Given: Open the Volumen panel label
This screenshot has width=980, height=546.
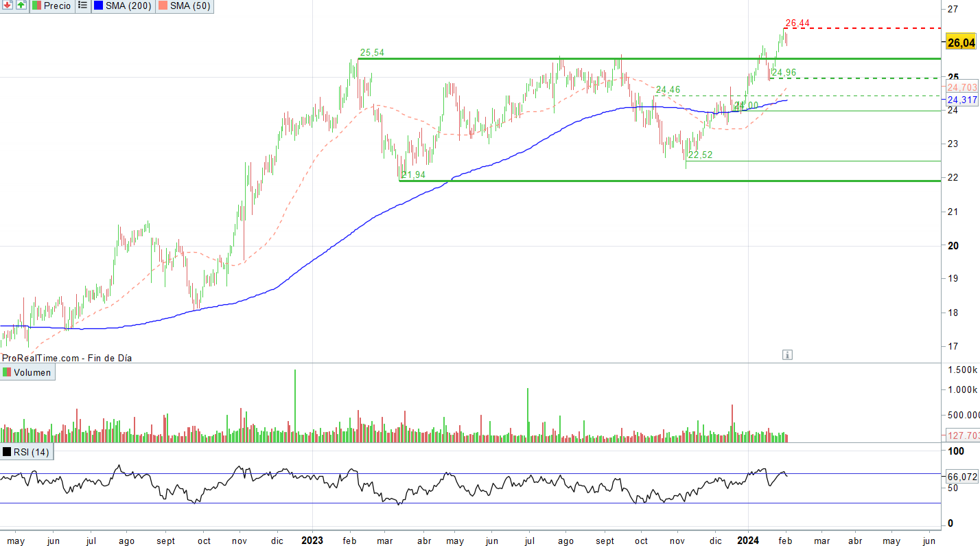Looking at the screenshot, I should (x=32, y=372).
